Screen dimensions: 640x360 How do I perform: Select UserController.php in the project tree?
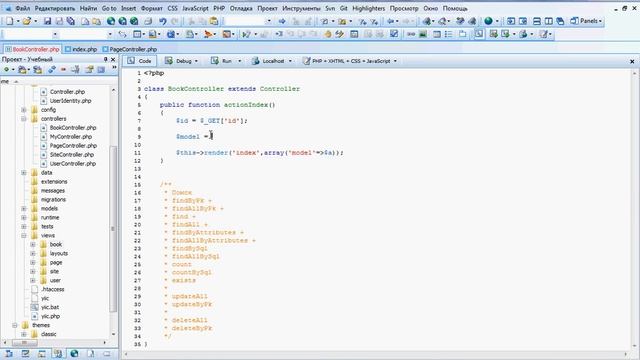(73, 164)
